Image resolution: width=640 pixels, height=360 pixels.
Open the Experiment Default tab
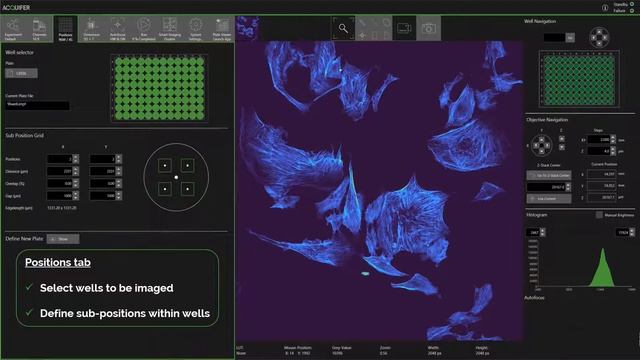coord(13,29)
